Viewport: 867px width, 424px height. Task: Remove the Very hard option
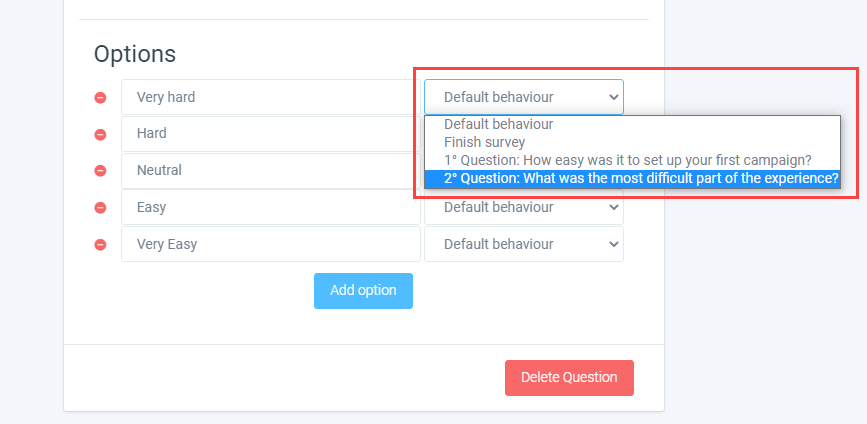click(100, 98)
